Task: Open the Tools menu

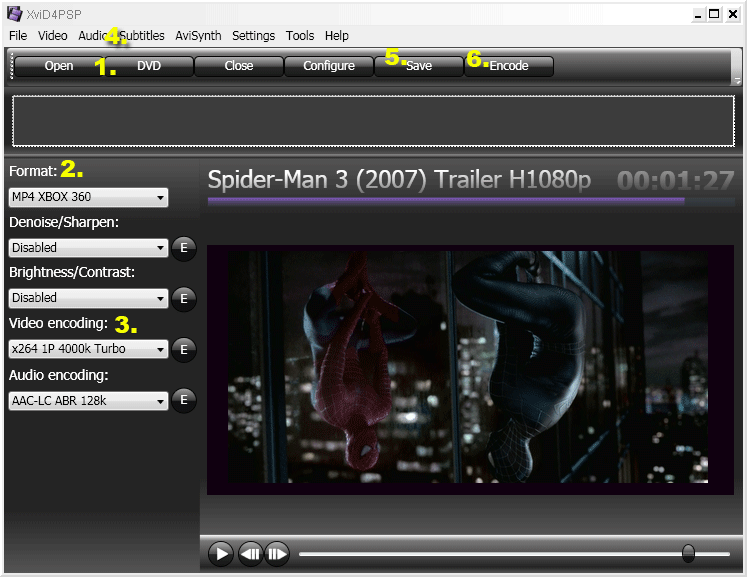Action: [300, 36]
